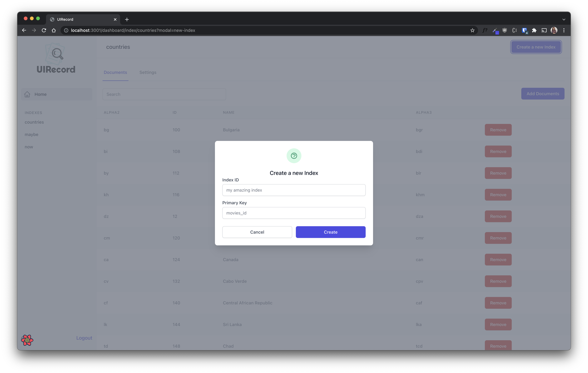This screenshot has width=588, height=373.
Task: Go back with the browser back arrow
Action: [24, 30]
